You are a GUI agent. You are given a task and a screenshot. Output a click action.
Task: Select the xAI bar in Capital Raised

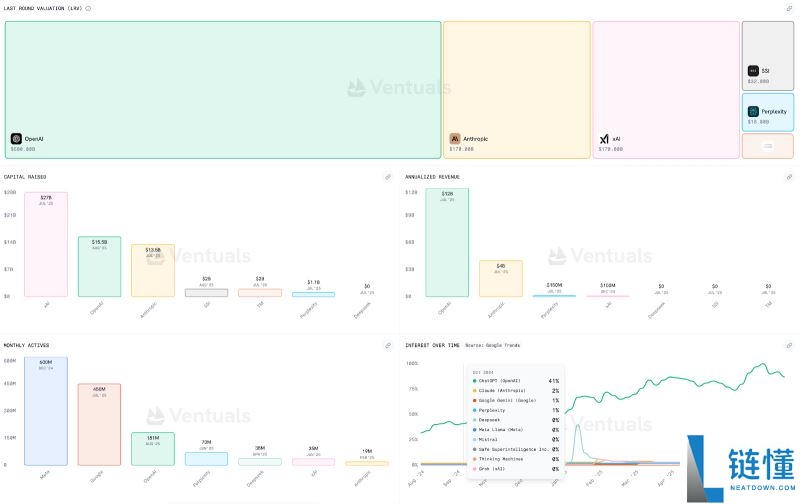pos(46,245)
